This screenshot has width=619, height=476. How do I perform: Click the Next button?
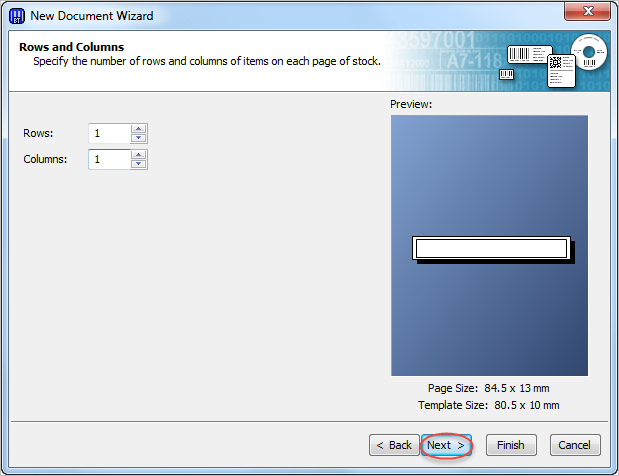(446, 445)
